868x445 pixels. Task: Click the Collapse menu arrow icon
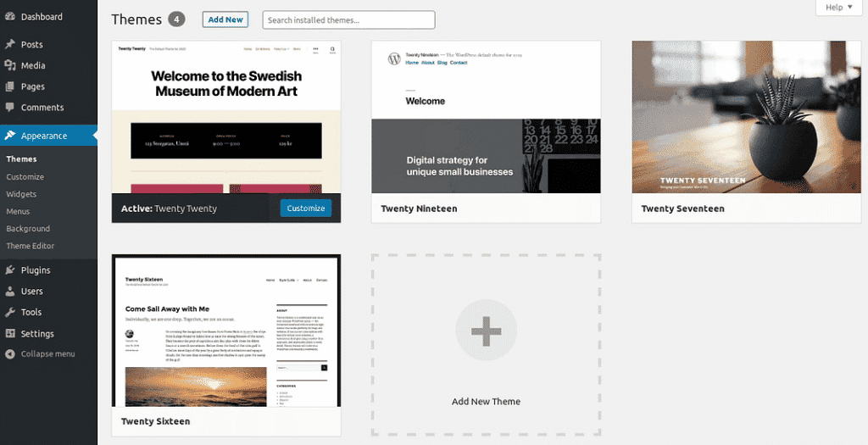[10, 354]
